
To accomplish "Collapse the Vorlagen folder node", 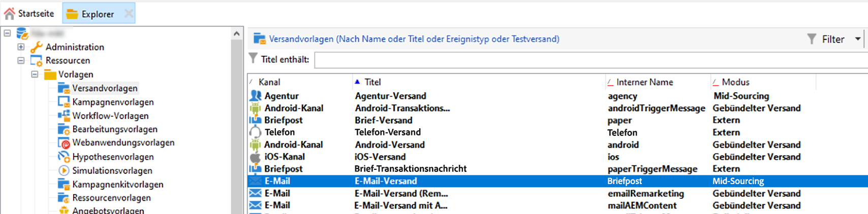I will pyautogui.click(x=35, y=74).
